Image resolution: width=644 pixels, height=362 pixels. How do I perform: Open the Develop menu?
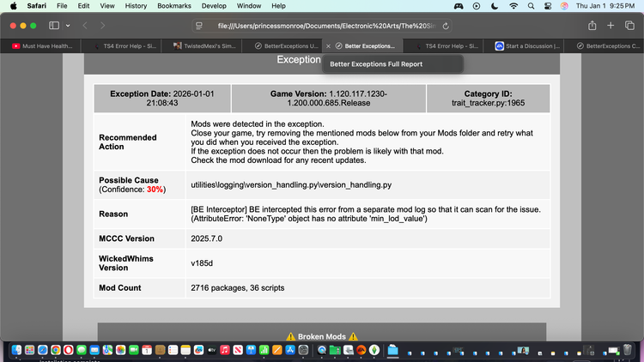pyautogui.click(x=213, y=6)
